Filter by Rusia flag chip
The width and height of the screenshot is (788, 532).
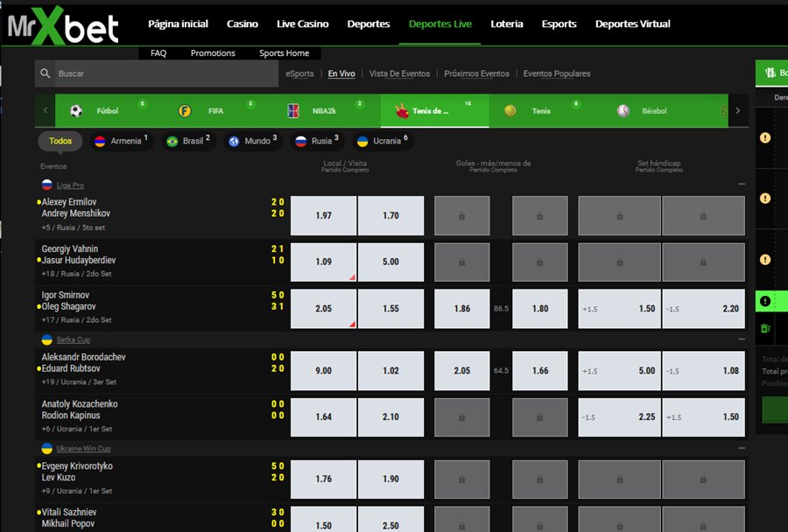[318, 141]
